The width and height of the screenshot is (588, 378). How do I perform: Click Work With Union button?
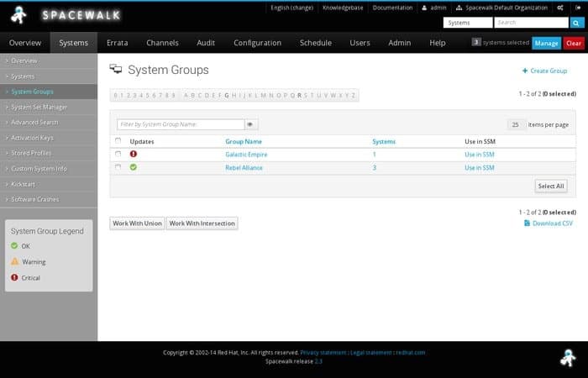point(137,223)
